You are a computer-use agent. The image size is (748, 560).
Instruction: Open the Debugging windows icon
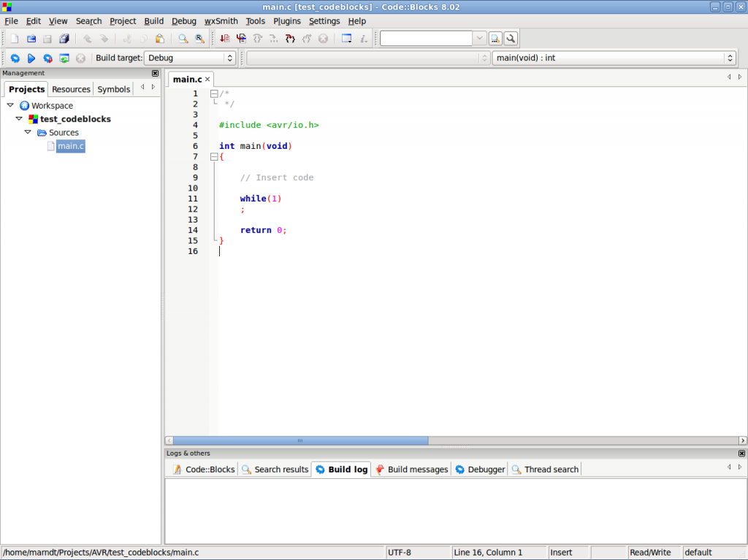pyautogui.click(x=347, y=39)
